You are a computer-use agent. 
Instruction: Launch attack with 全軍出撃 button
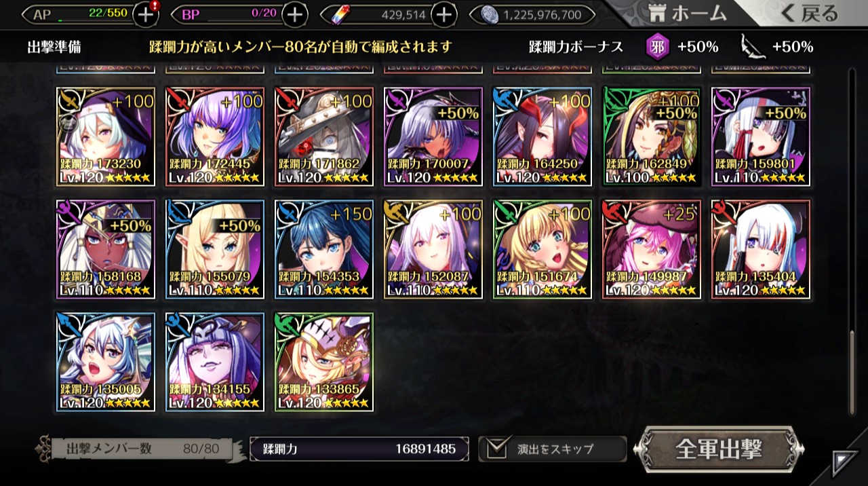pos(719,449)
